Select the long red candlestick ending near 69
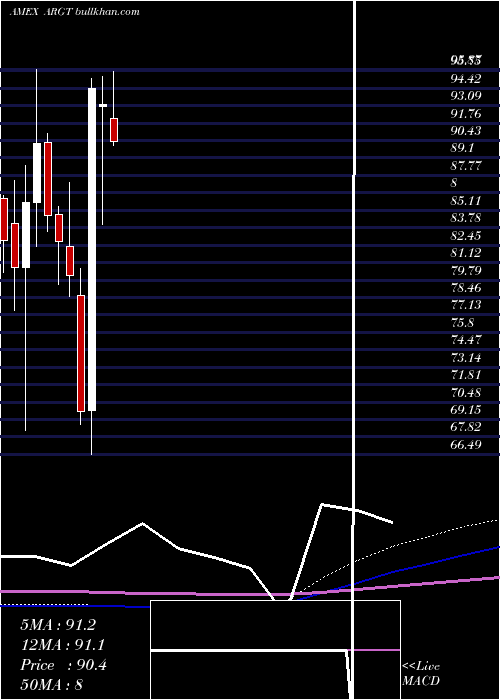500x700 pixels. pyautogui.click(x=81, y=353)
